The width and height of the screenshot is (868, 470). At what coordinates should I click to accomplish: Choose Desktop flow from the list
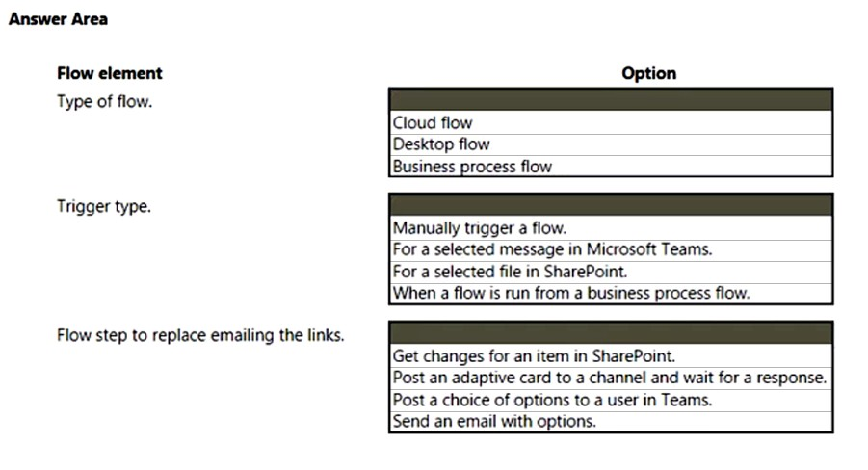tap(611, 144)
